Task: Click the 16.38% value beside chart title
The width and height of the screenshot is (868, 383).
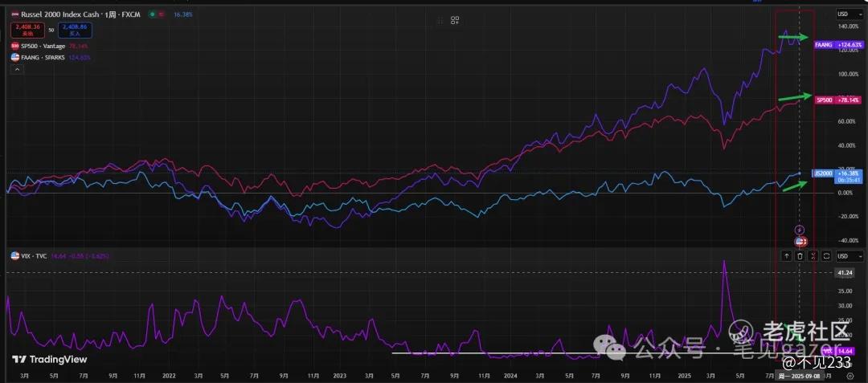Action: point(183,15)
